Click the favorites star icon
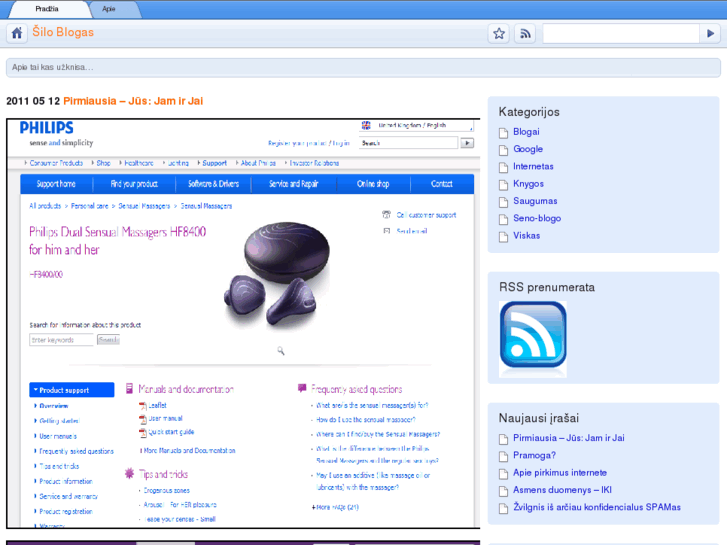The width and height of the screenshot is (727, 545). tap(499, 33)
